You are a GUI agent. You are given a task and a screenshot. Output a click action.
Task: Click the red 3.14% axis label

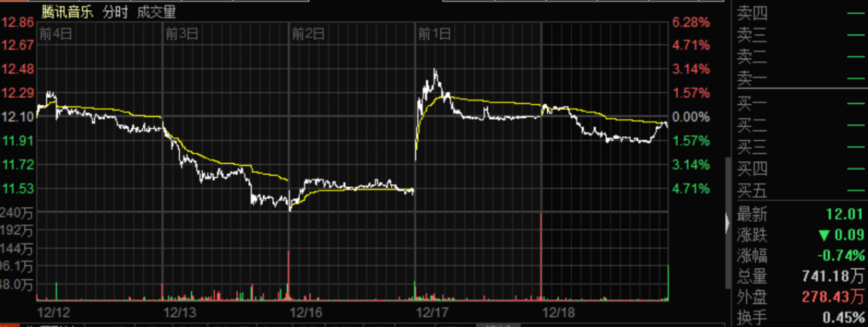coord(690,69)
